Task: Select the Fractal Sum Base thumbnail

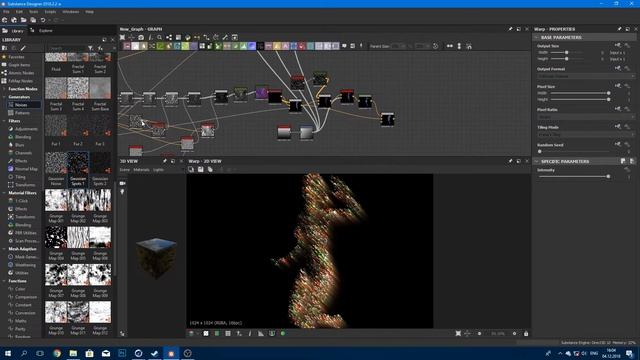Action: click(x=100, y=88)
